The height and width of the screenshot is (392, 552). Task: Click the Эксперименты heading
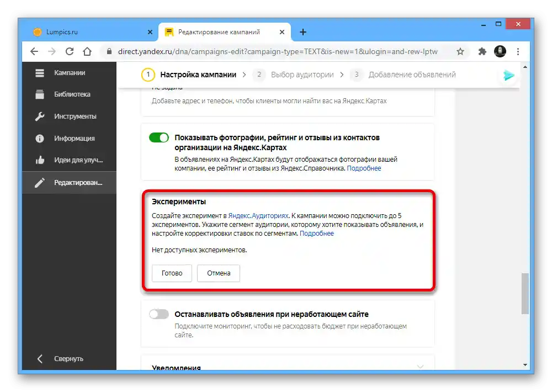tap(179, 202)
